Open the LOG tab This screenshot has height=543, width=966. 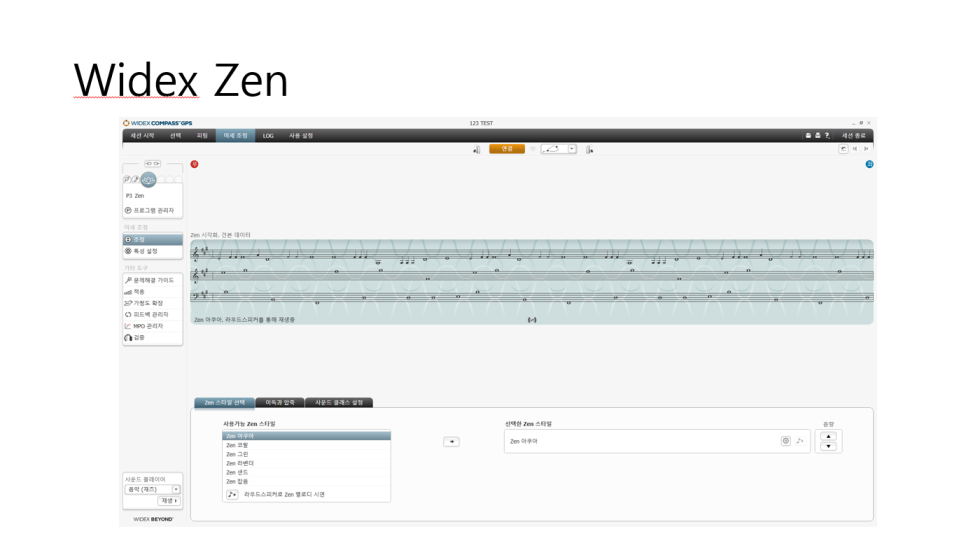coord(268,136)
